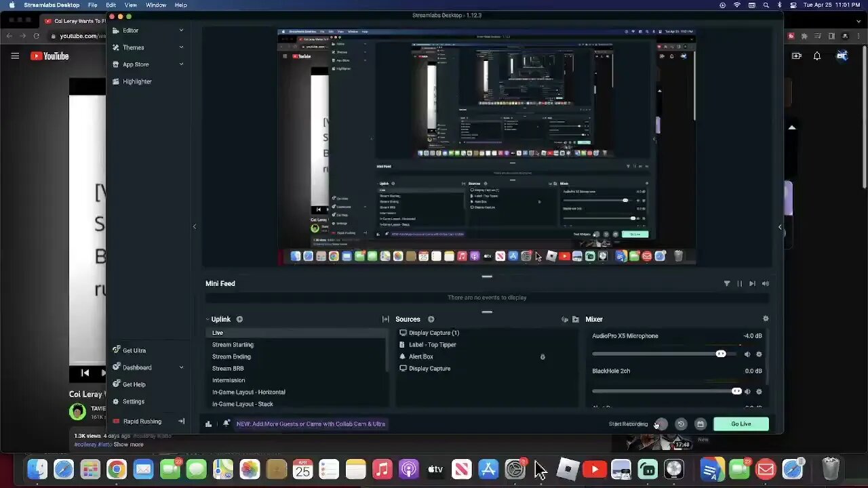Pause the Mini Feed alert queue
The image size is (868, 488).
point(739,283)
